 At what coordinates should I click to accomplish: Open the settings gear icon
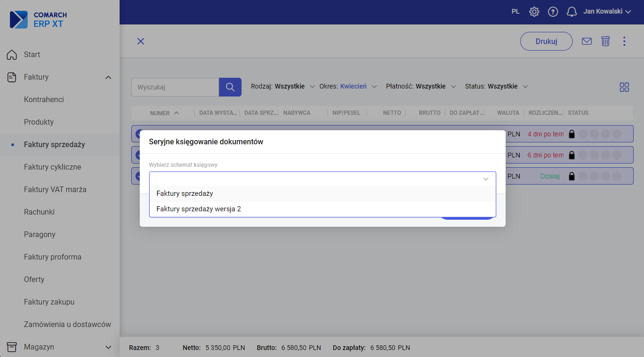[534, 12]
